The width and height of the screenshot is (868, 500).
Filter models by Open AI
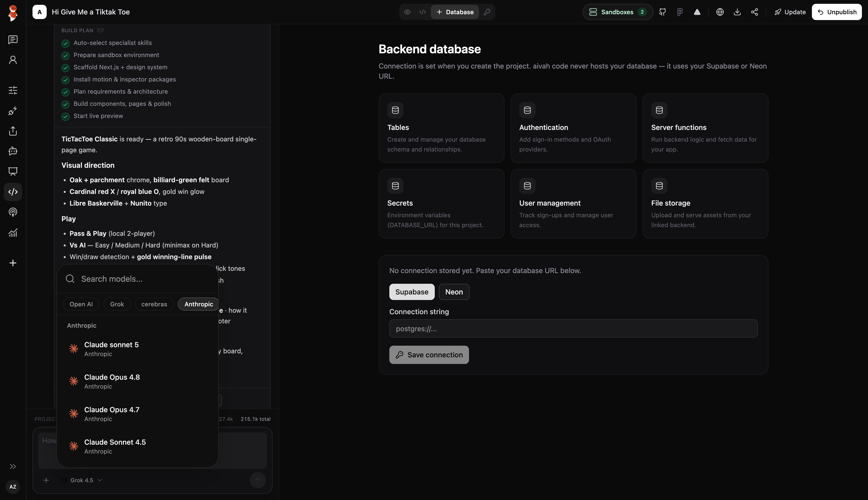coord(81,304)
